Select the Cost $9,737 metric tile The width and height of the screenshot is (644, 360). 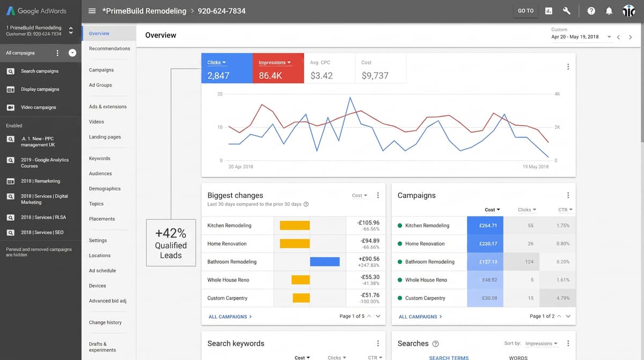pos(381,68)
